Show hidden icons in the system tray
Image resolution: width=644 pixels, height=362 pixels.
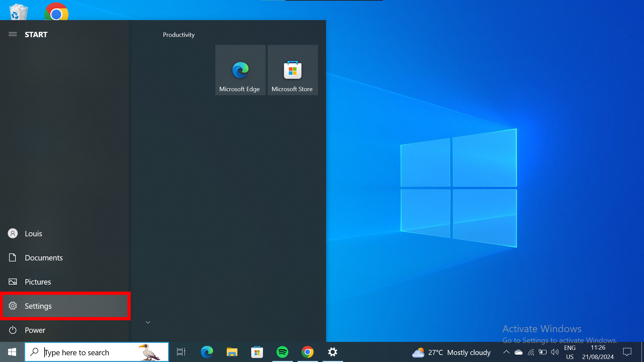coord(506,352)
